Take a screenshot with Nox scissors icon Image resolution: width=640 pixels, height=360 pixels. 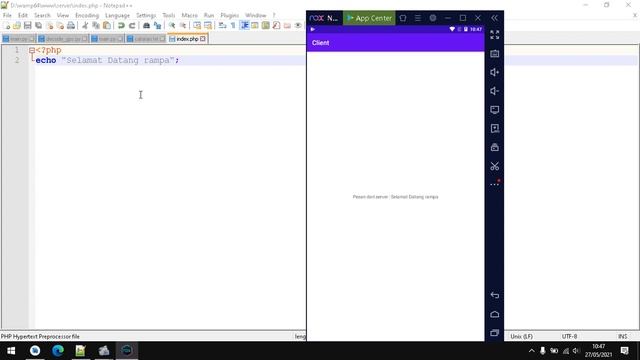point(494,166)
